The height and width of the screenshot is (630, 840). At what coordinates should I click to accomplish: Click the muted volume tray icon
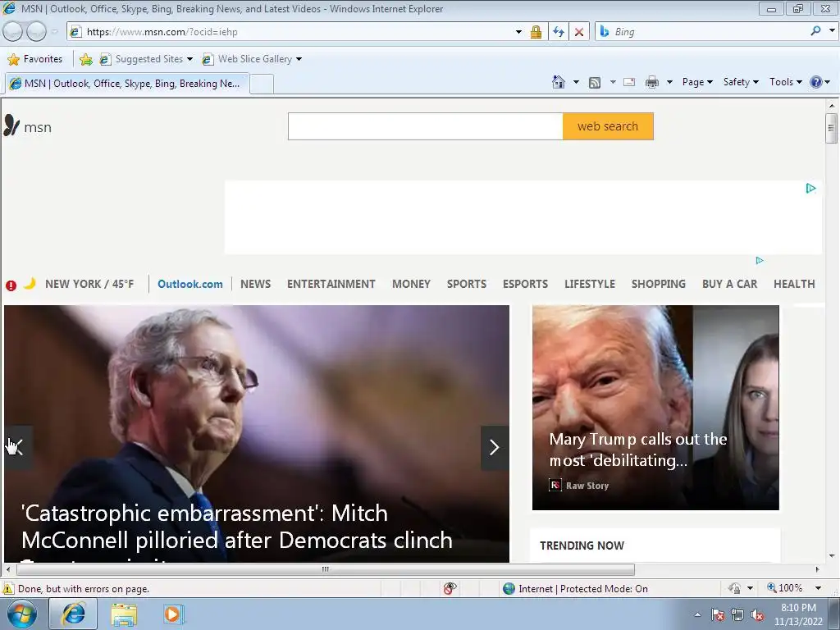(757, 615)
